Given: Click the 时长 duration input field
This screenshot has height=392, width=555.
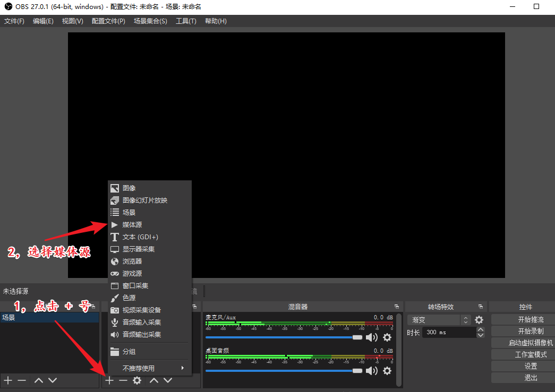Looking at the screenshot, I should pos(449,333).
